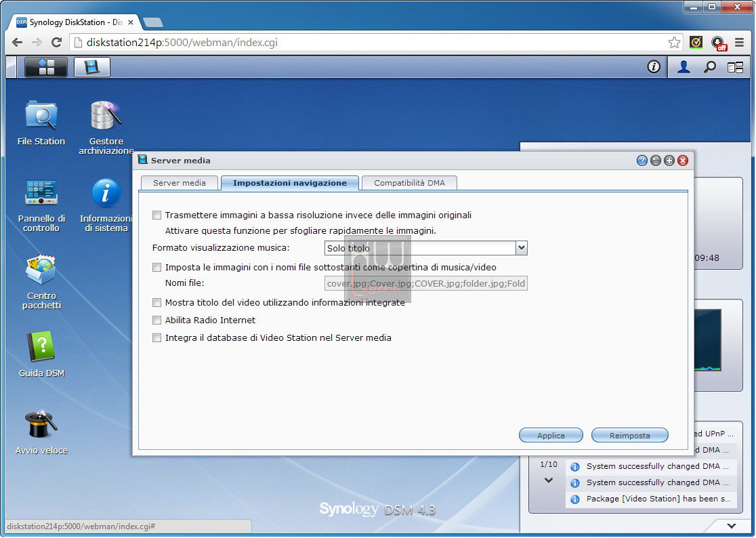Maximize the Server media window
Image resolution: width=756 pixels, height=538 pixels.
click(x=669, y=161)
